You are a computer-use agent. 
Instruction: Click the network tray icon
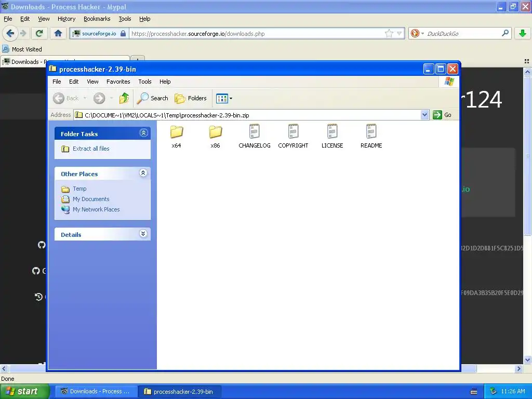tap(494, 391)
